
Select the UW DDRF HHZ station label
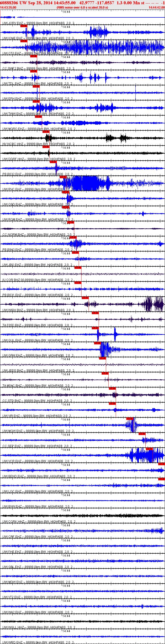coord(39,159)
